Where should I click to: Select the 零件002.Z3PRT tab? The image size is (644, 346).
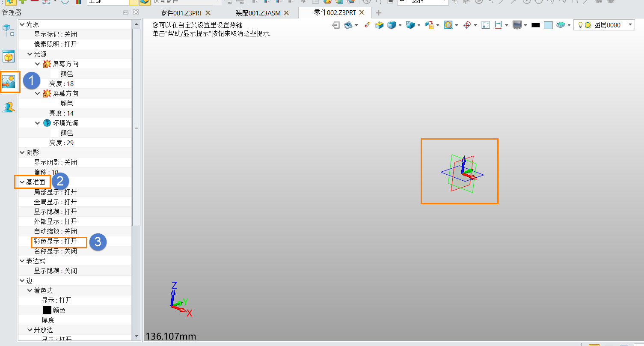[335, 12]
